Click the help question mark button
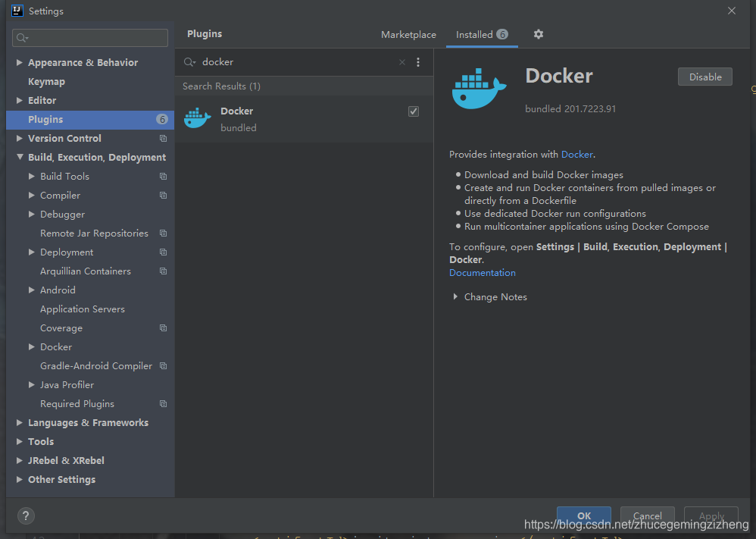Image resolution: width=756 pixels, height=539 pixels. click(26, 515)
